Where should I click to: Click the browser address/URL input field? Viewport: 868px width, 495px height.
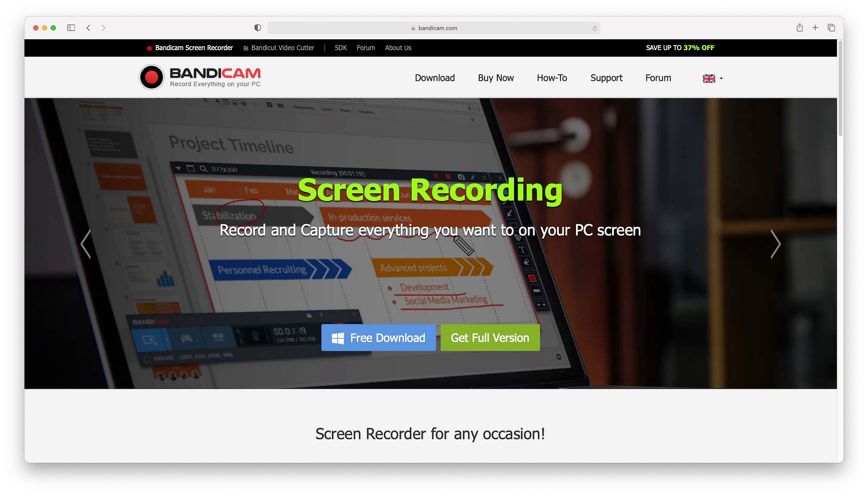click(434, 28)
